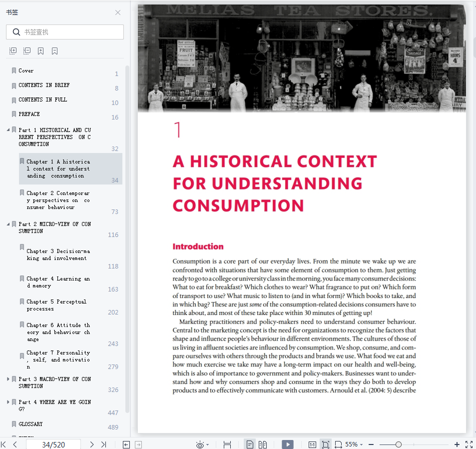Click the bookmark panel vertical scrollbar
Viewport: 476px width, 449px height.
127,238
